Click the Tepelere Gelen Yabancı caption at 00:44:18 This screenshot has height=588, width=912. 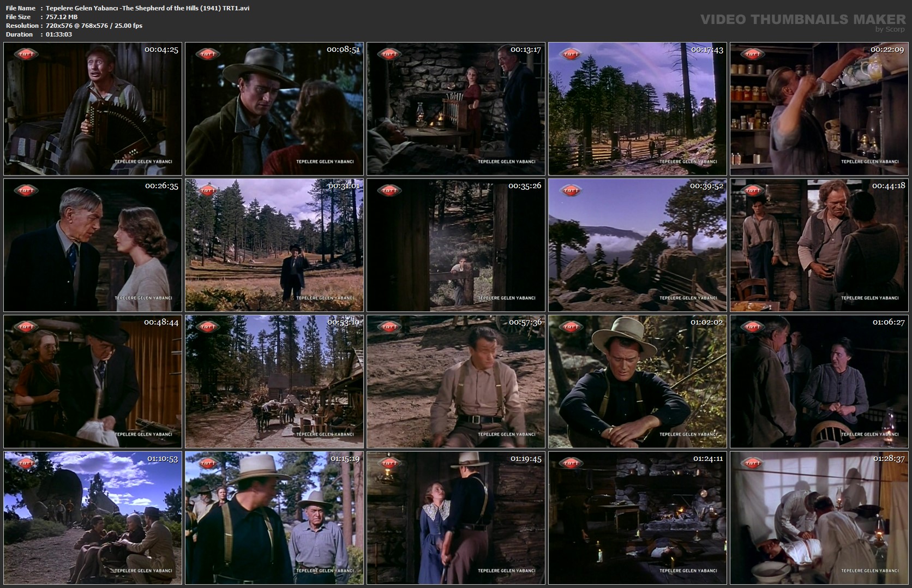coord(869,298)
